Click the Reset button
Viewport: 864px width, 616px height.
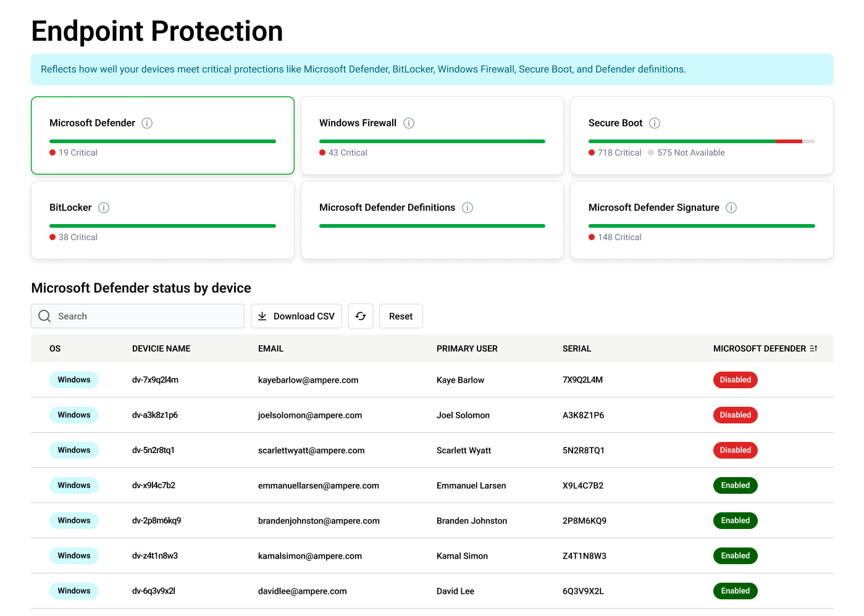pyautogui.click(x=401, y=316)
